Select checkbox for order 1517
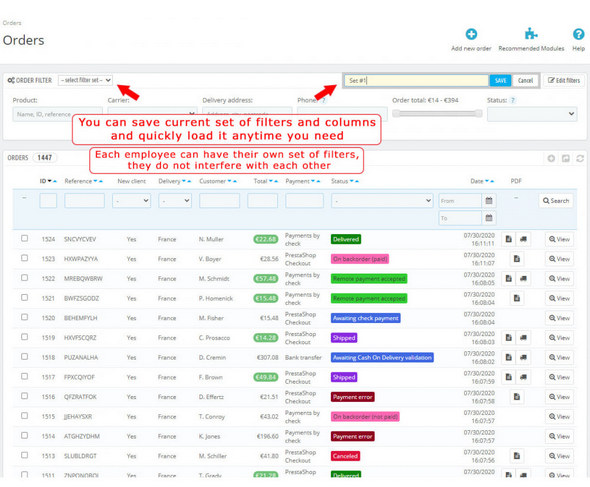 tap(24, 376)
